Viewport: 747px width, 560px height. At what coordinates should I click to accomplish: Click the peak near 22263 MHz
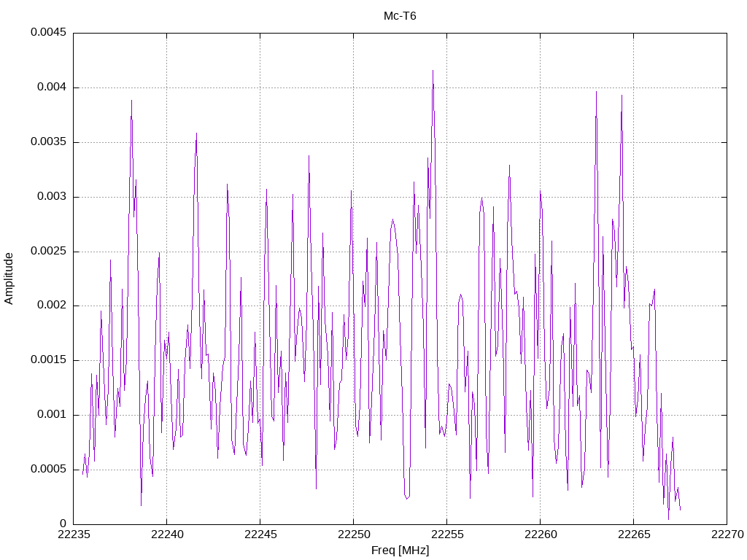tap(596, 92)
